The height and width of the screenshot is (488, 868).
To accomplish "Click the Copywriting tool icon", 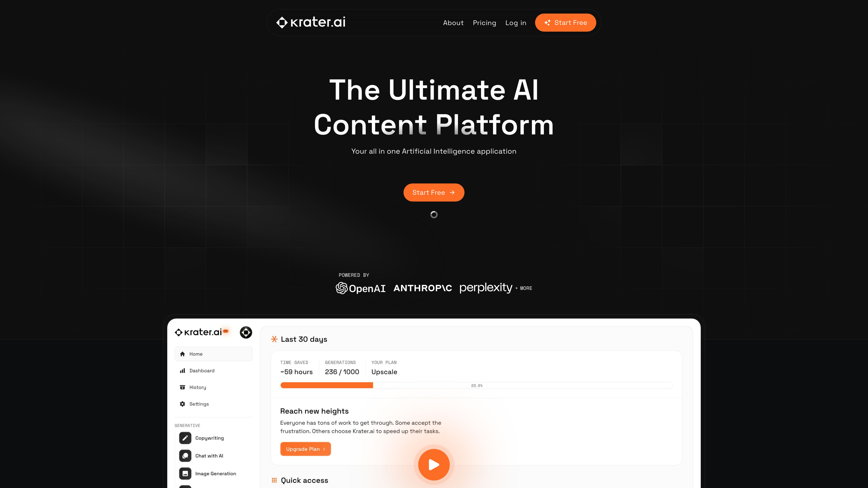I will click(x=185, y=438).
